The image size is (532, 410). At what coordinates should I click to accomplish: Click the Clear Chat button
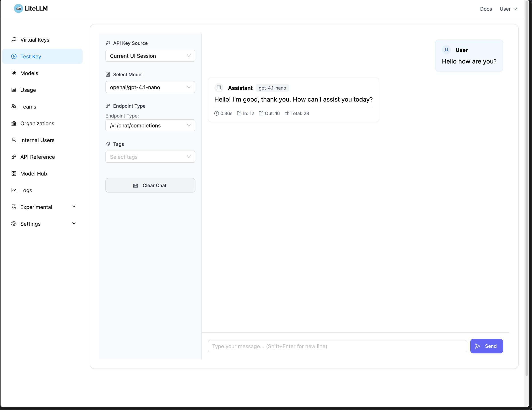click(150, 185)
